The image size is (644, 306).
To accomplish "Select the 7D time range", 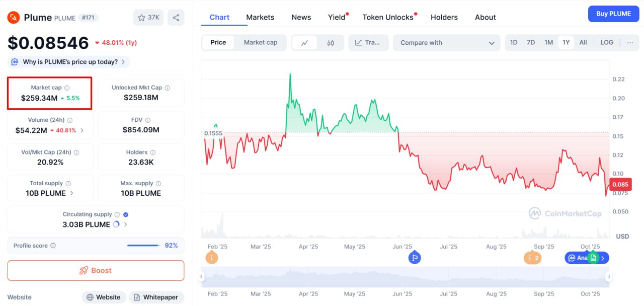I will point(531,43).
